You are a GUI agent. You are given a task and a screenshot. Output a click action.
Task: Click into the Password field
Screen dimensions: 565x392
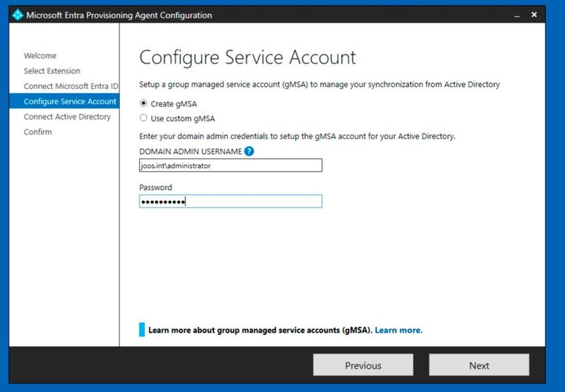pyautogui.click(x=231, y=201)
